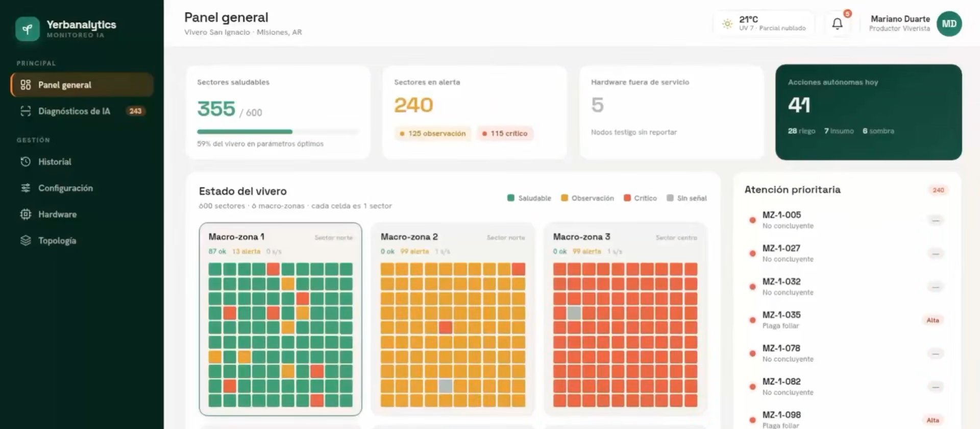
Task: Click the Topología layers icon
Action: (x=26, y=241)
